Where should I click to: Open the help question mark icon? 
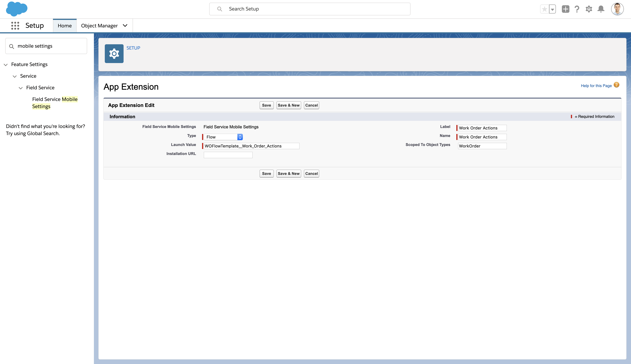[577, 9]
